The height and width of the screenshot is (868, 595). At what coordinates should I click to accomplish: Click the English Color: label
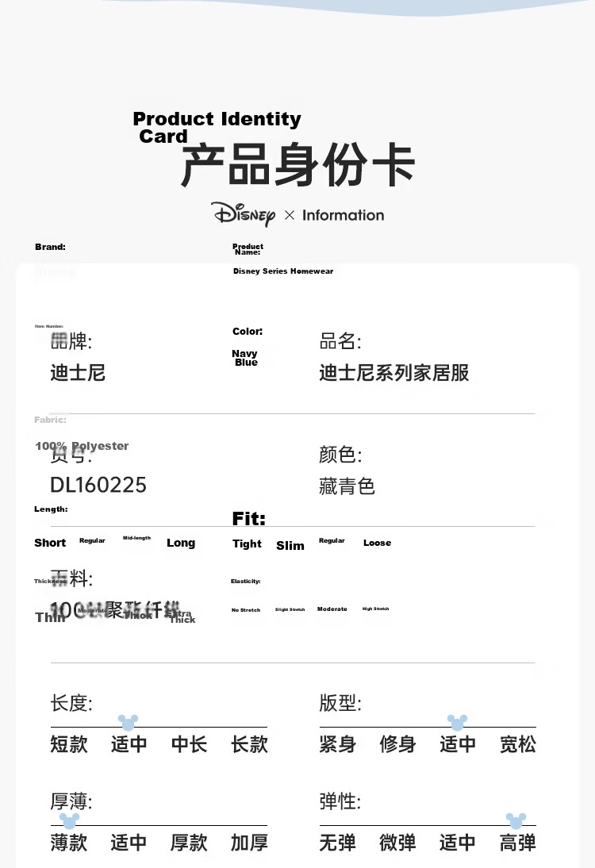tap(248, 331)
